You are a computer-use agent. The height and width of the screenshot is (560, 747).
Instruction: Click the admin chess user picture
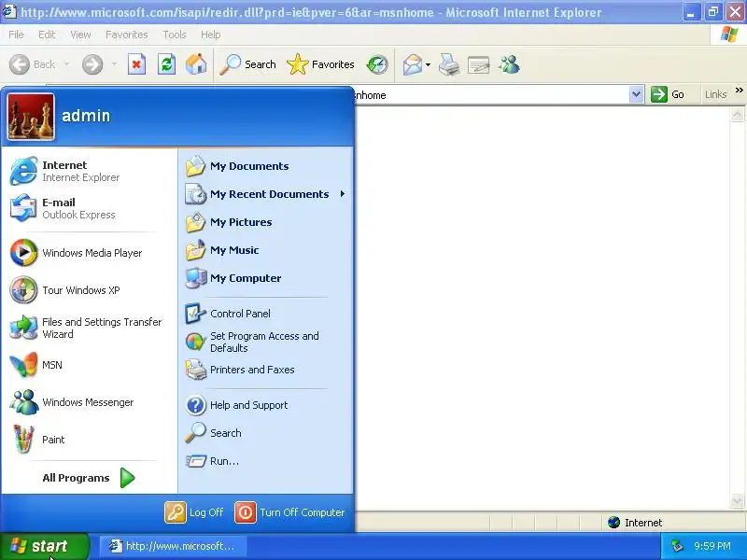coord(31,117)
